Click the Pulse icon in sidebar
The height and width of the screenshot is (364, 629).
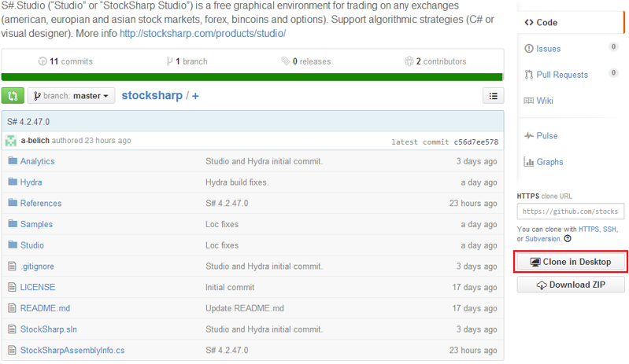[x=529, y=136]
